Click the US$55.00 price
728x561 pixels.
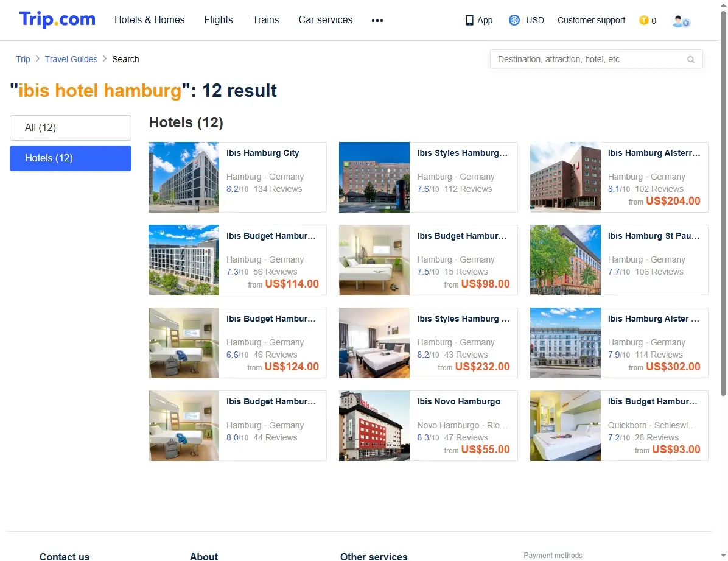(485, 450)
